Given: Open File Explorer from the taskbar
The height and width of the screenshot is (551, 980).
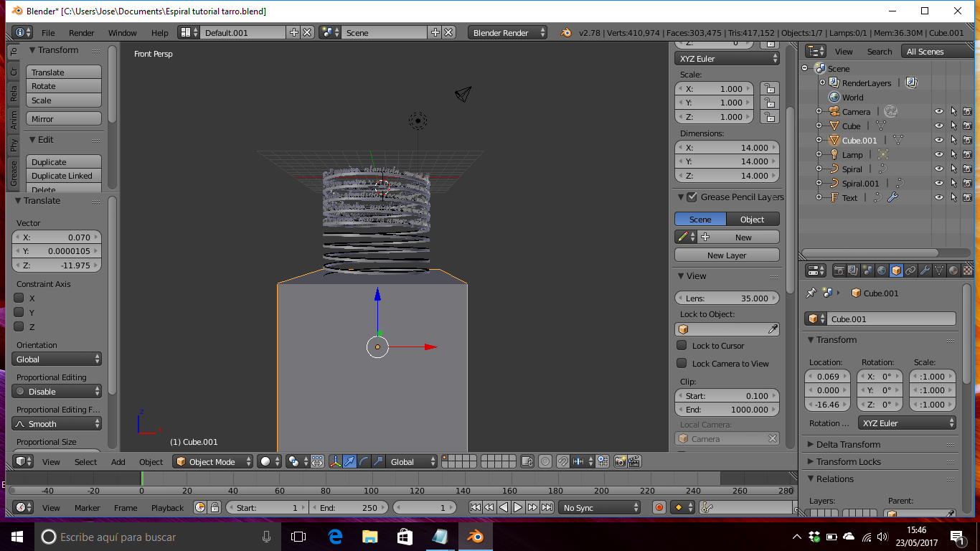Looking at the screenshot, I should pos(370,536).
